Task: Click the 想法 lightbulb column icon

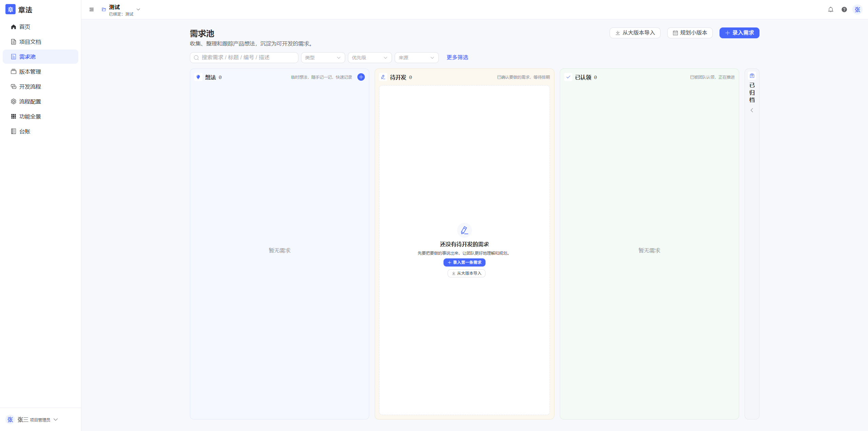Action: [198, 77]
